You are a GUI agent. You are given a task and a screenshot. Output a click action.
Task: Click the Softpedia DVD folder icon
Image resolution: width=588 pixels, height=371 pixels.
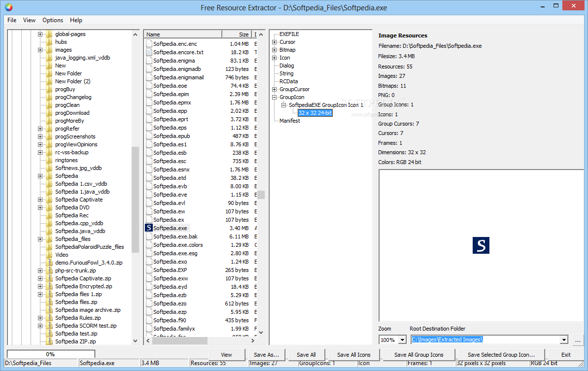(x=49, y=207)
